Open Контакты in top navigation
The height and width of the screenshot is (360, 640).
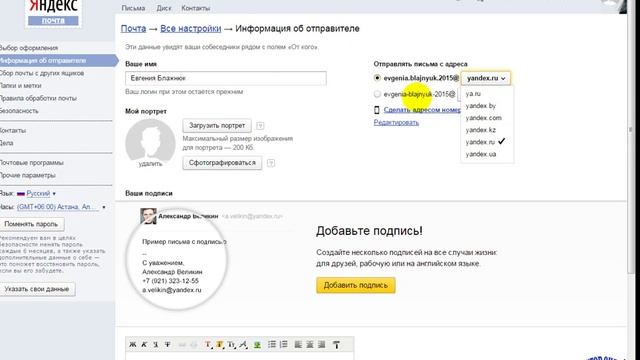pyautogui.click(x=196, y=8)
